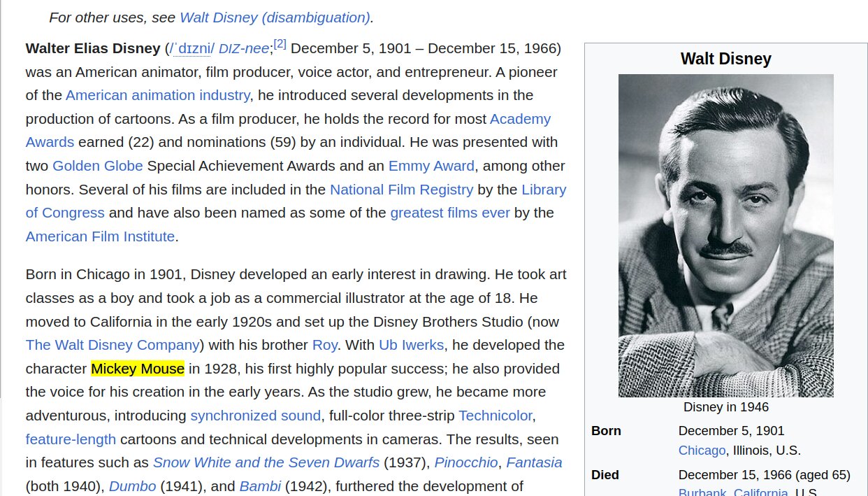Open the DIZ-nee pronunciation respelling link

pos(243,48)
